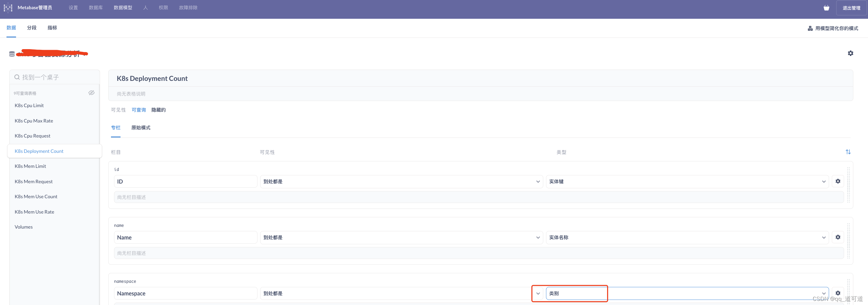Click Name column description field
This screenshot has height=305, width=868.
click(x=479, y=253)
